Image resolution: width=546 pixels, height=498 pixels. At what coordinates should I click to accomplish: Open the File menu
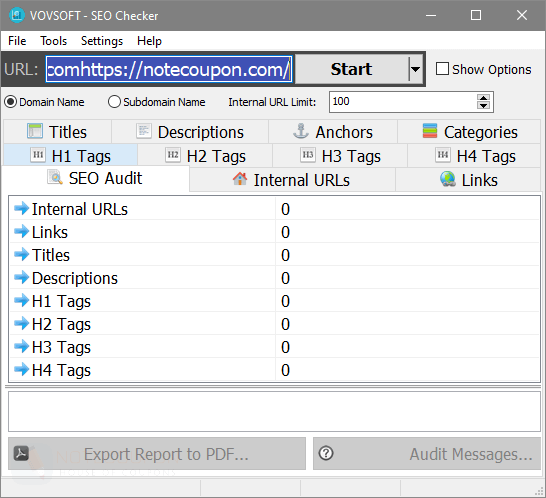(x=17, y=41)
